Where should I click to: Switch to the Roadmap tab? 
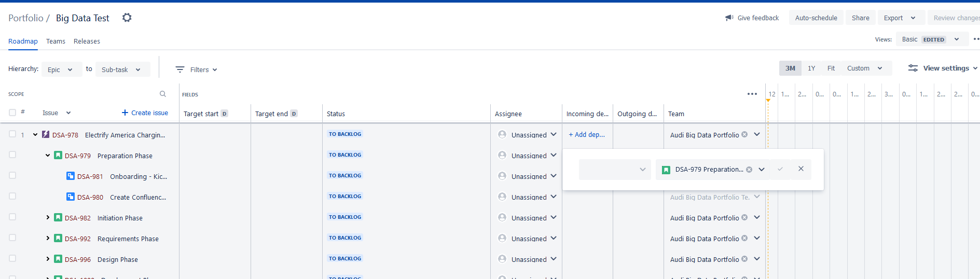pos(23,41)
